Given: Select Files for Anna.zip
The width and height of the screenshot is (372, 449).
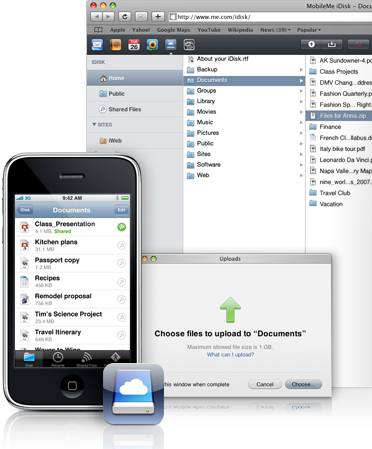Looking at the screenshot, I should 339,116.
